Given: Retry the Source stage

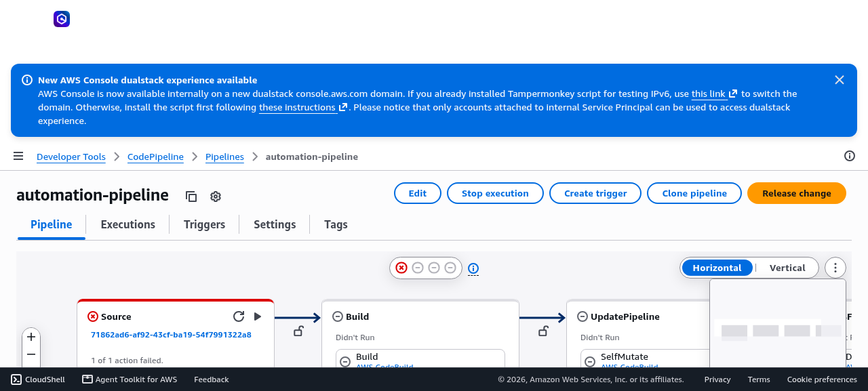Looking at the screenshot, I should [239, 316].
